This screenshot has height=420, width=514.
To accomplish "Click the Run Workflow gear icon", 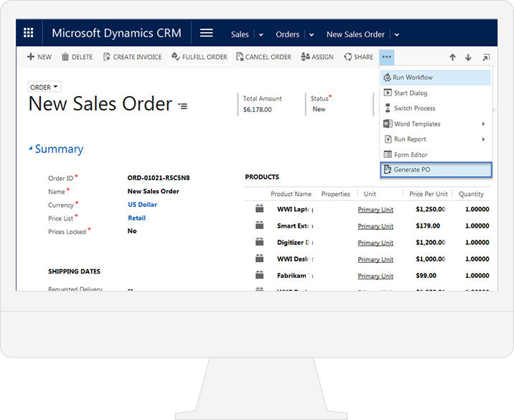I will [x=387, y=78].
